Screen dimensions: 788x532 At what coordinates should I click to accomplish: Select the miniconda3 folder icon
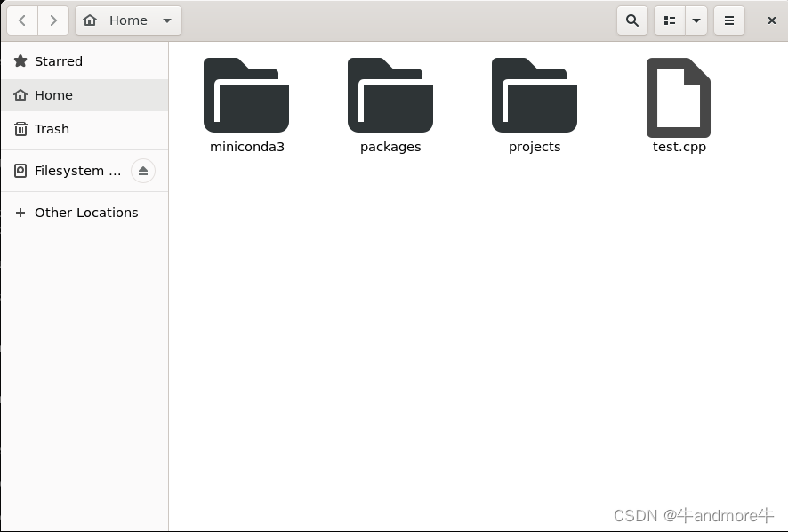coord(246,95)
